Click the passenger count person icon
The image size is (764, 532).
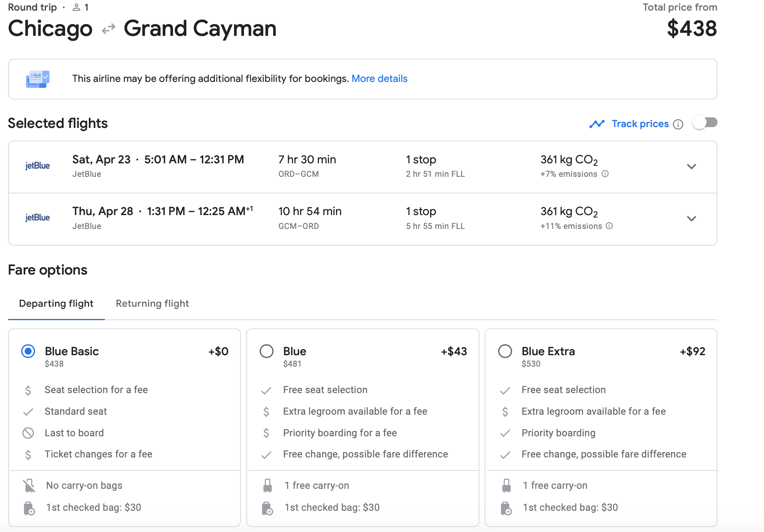[76, 7]
